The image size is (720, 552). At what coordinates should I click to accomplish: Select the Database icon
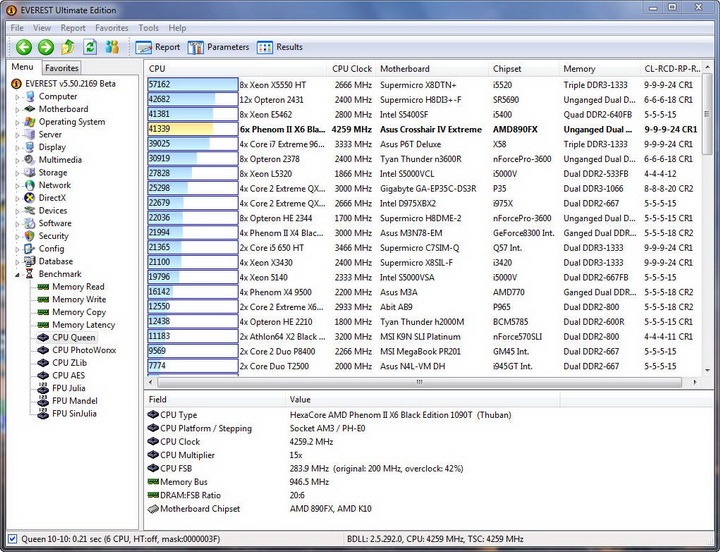point(30,261)
